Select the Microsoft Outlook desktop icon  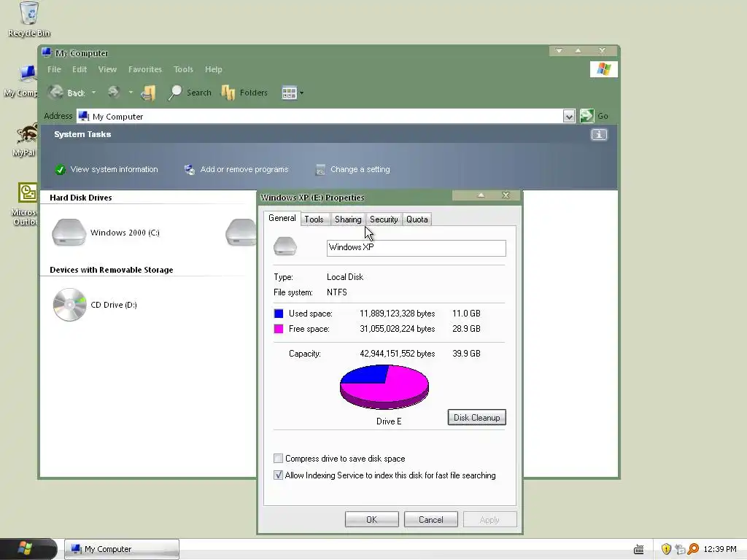pyautogui.click(x=25, y=204)
